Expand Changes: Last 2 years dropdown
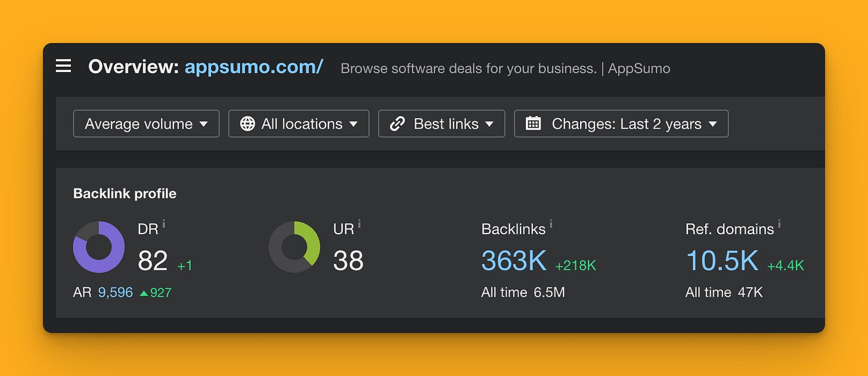The height and width of the screenshot is (376, 868). (621, 123)
